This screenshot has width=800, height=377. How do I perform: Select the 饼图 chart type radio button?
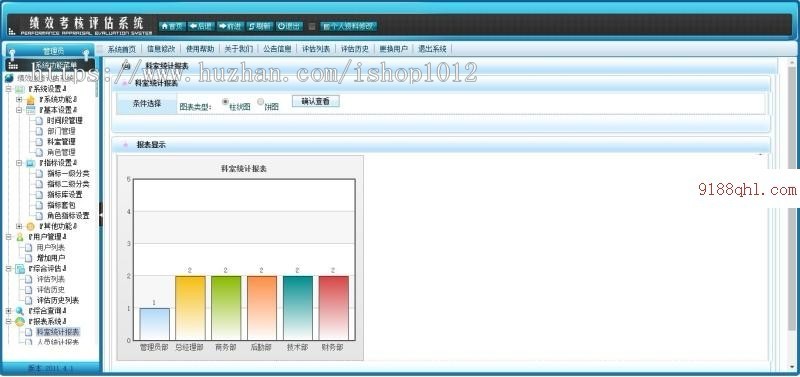click(260, 102)
